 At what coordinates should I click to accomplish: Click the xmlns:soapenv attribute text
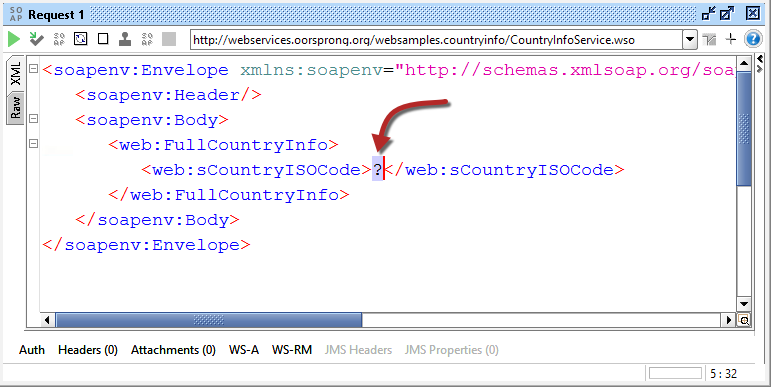tap(311, 70)
